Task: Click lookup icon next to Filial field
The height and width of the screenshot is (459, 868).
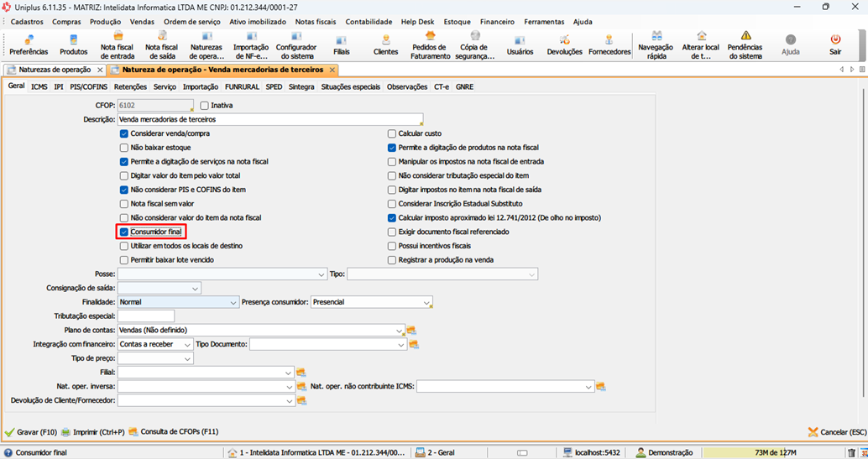Action: coord(301,373)
